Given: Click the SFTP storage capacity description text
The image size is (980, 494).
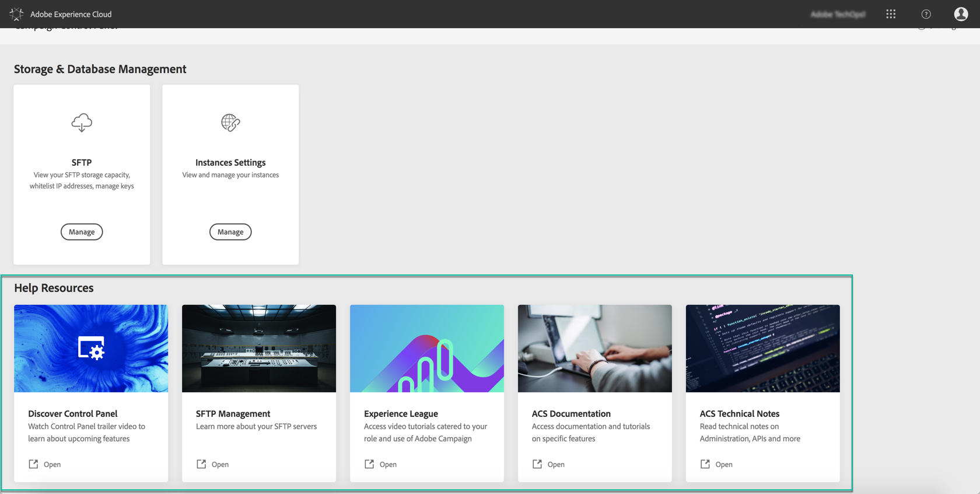Looking at the screenshot, I should coord(82,180).
